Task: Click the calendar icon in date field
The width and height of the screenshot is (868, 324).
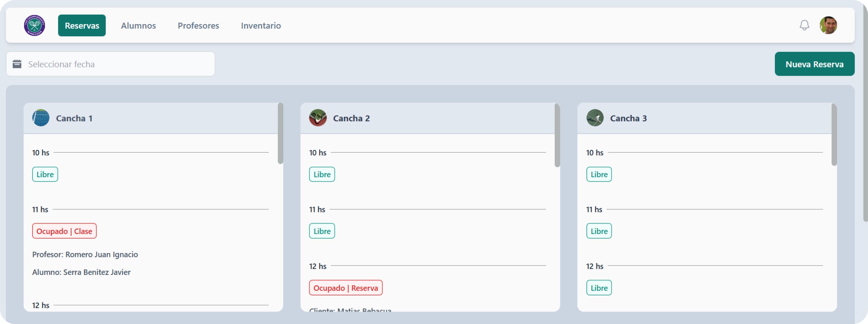Action: [17, 64]
